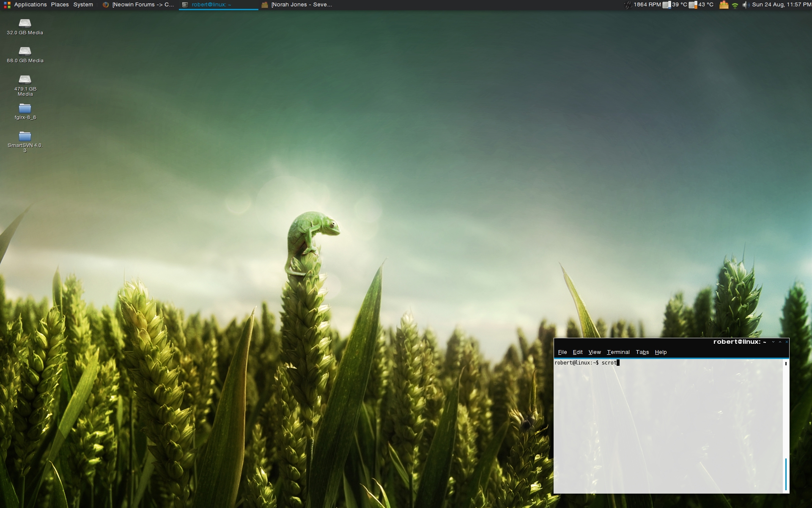Open the 32.0 GB Media drive icon
The width and height of the screenshot is (812, 508).
click(25, 23)
